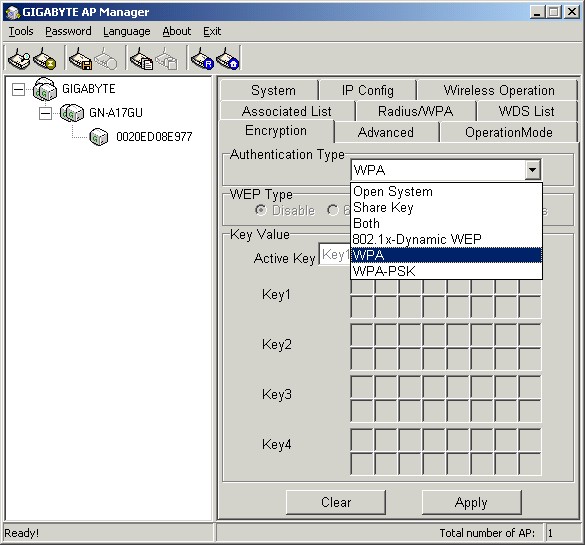Click the GIGABYTE group icon in tree
585x545 pixels.
click(x=45, y=89)
